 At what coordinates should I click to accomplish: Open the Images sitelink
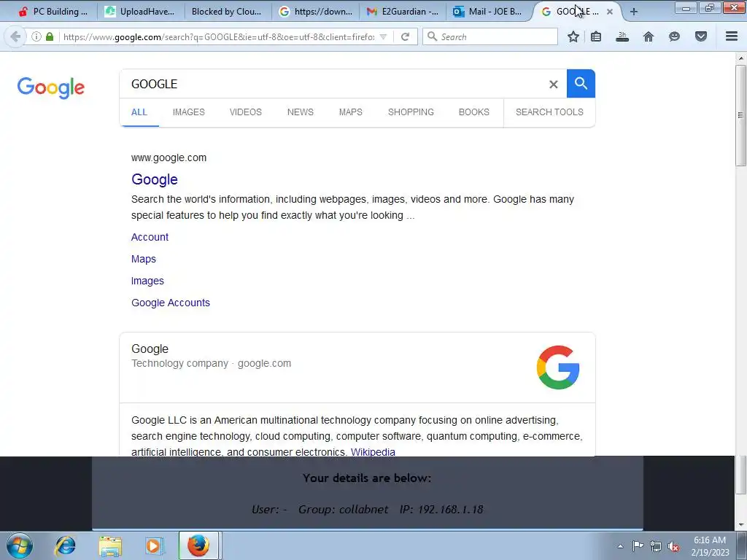pyautogui.click(x=147, y=281)
